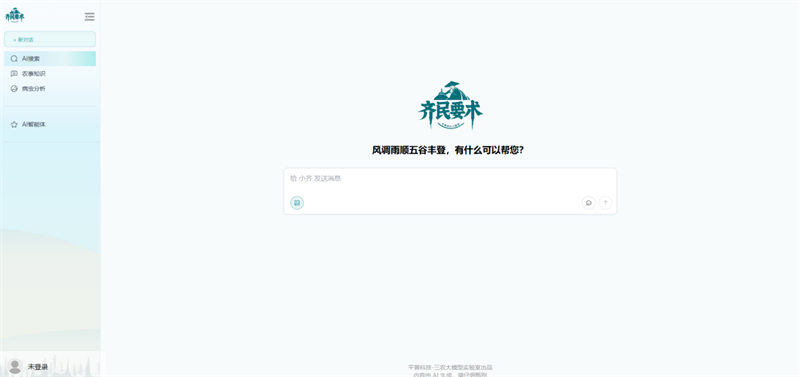Click the 未登录 login label
800x377 pixels.
38,367
